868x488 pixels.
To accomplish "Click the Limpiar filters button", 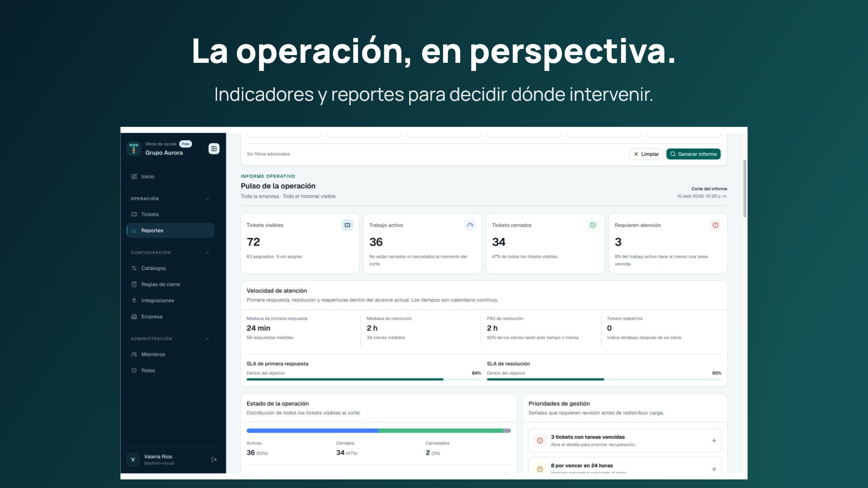I will coord(646,154).
